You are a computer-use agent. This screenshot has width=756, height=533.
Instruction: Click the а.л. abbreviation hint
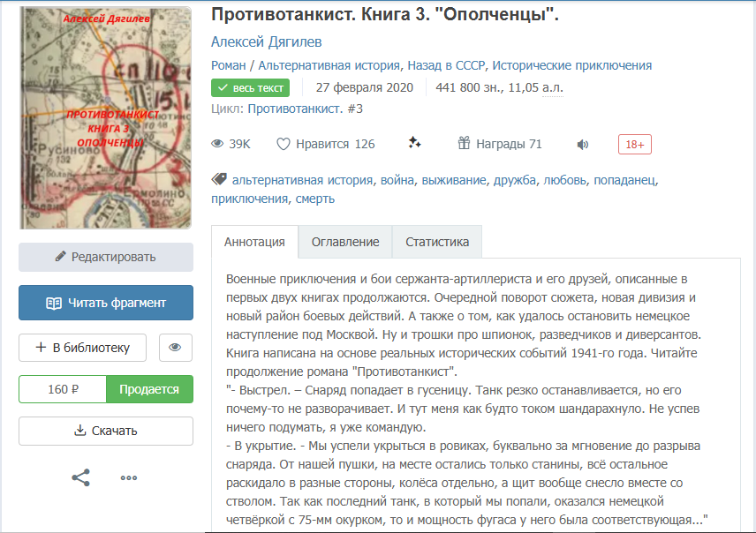pyautogui.click(x=553, y=87)
